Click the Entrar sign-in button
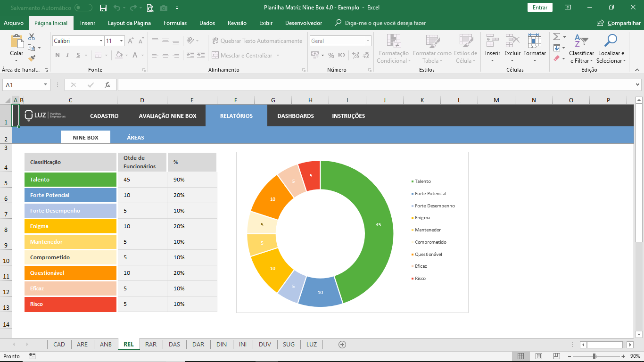This screenshot has height=362, width=644. pos(540,8)
